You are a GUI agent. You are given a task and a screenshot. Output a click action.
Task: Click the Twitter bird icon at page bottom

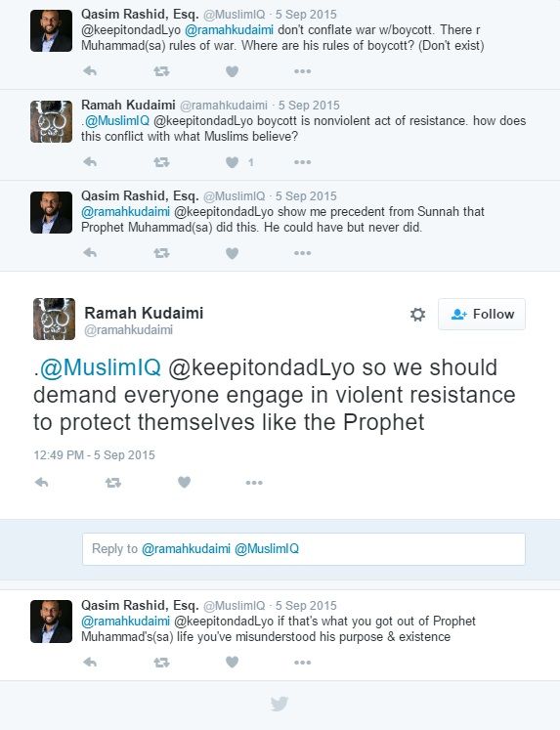(280, 704)
